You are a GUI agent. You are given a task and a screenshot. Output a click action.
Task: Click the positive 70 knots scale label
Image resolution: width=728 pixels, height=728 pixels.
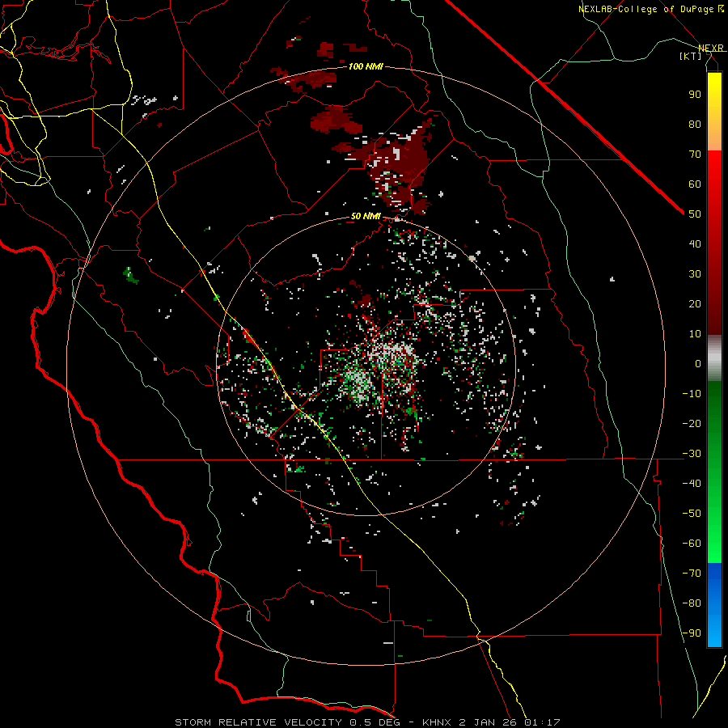[x=695, y=154]
